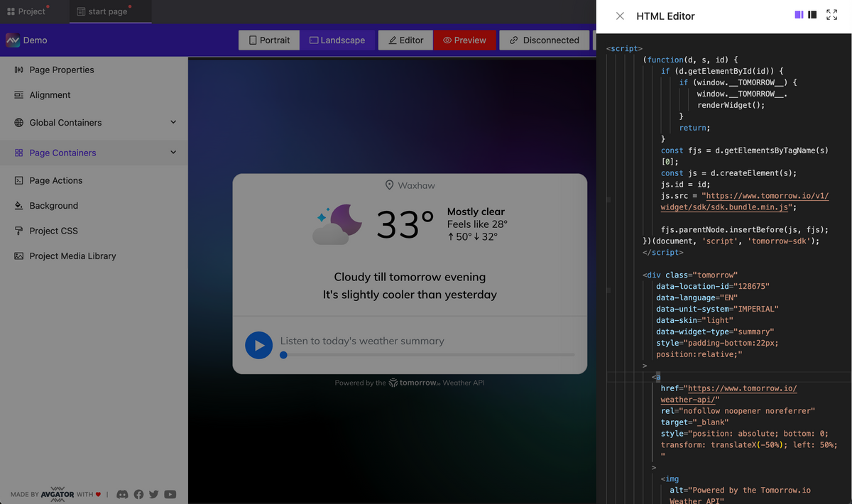Collapse the Page Containers section

(x=173, y=152)
